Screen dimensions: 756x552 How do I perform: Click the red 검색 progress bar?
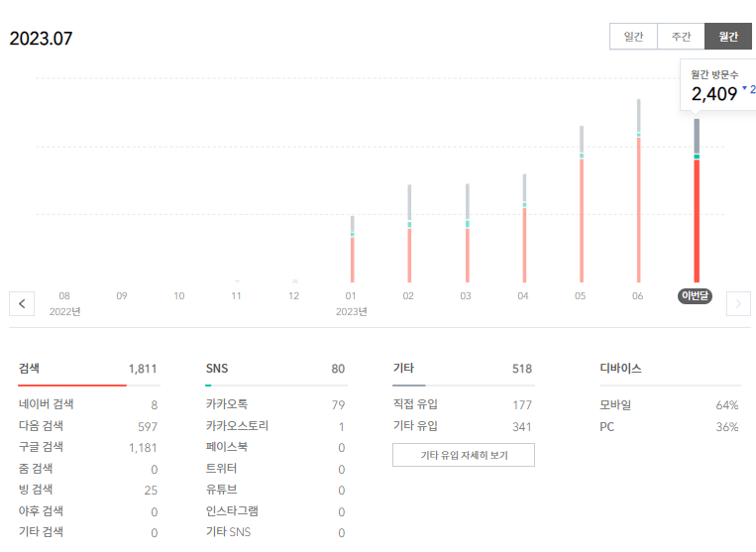click(72, 386)
